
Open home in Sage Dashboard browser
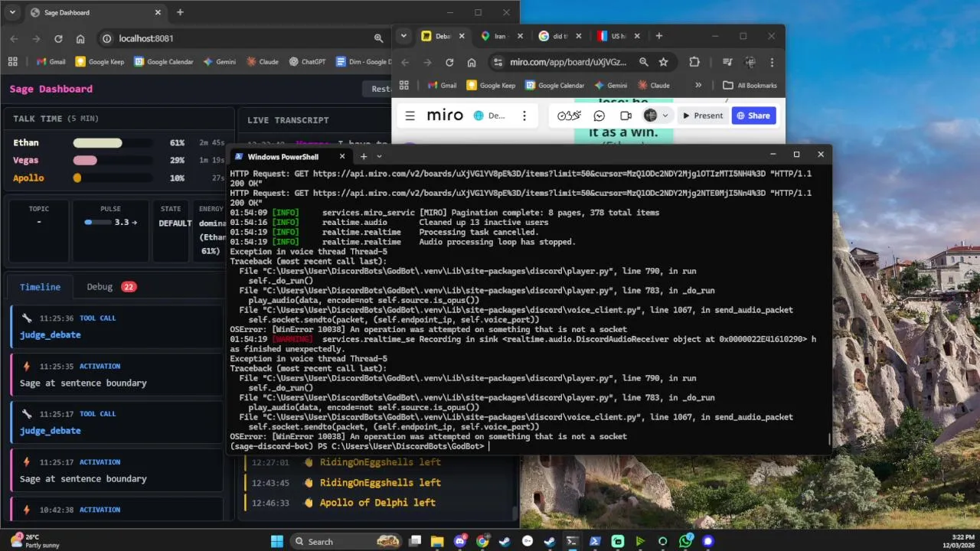click(x=80, y=38)
